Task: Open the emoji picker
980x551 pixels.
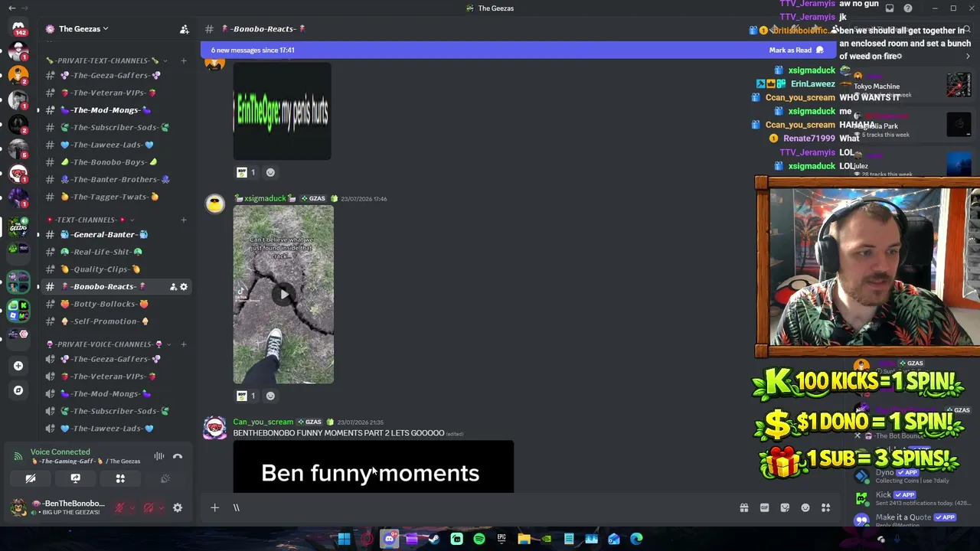Action: click(805, 507)
